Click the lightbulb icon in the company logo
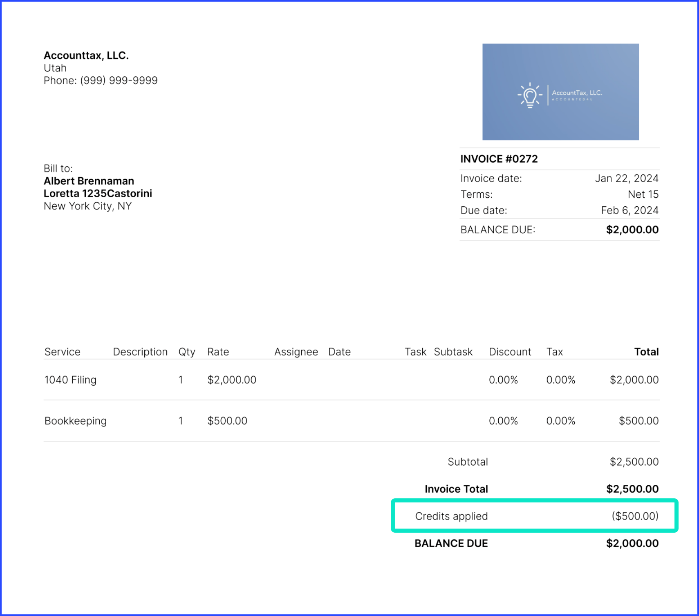Screen dimensions: 699x616 [x=529, y=95]
